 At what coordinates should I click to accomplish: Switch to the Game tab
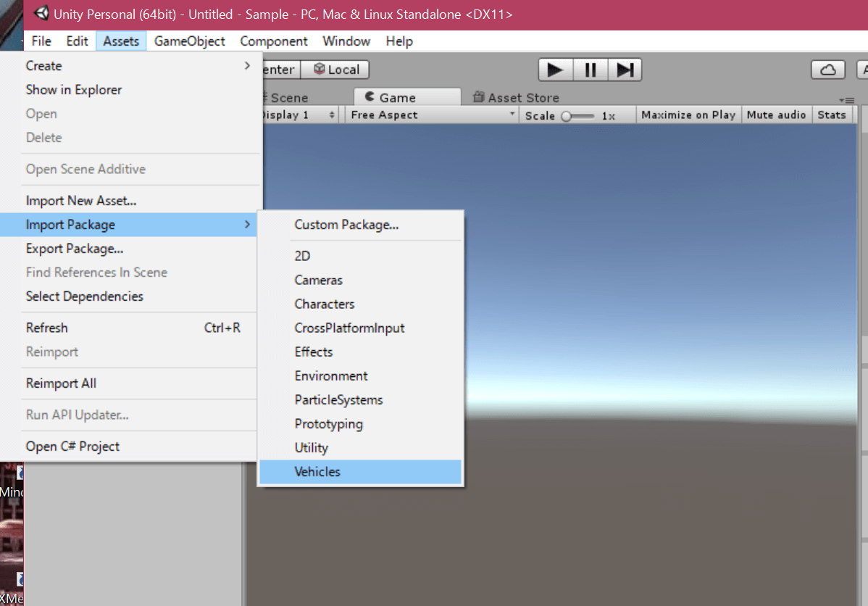click(407, 97)
